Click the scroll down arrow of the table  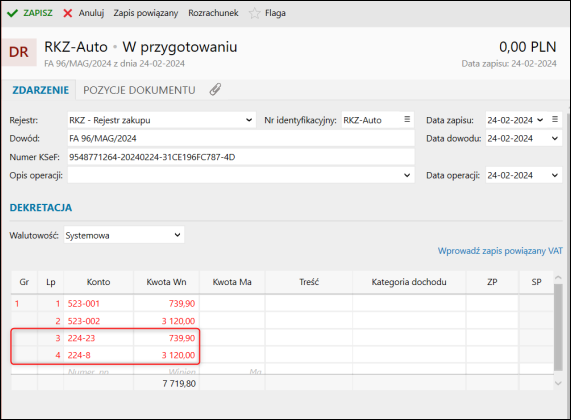[x=558, y=383]
